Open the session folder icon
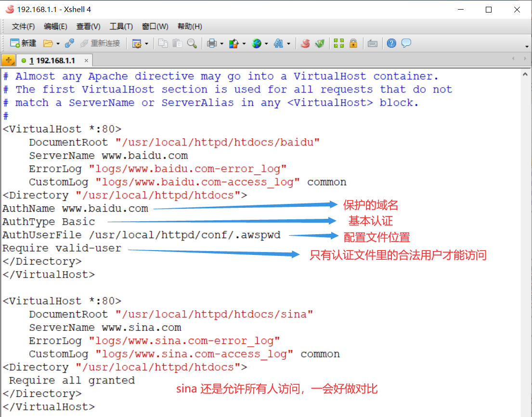532x417 pixels. 48,43
